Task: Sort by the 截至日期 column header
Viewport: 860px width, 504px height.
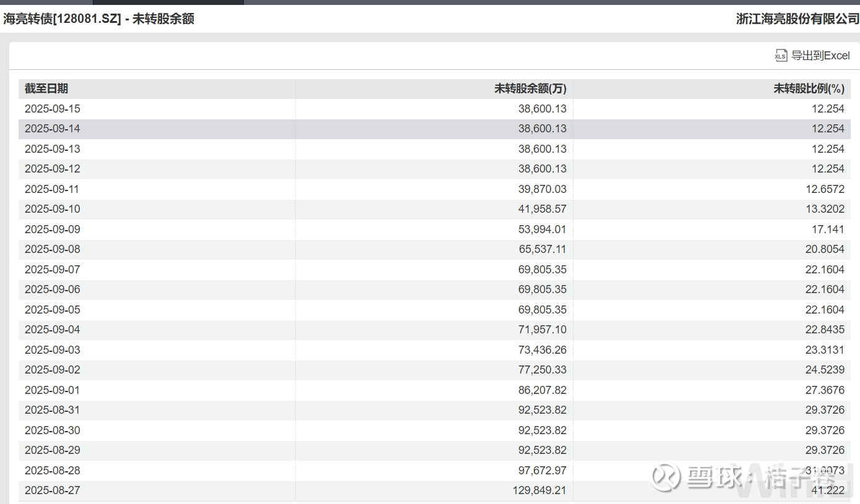Action: (x=46, y=88)
